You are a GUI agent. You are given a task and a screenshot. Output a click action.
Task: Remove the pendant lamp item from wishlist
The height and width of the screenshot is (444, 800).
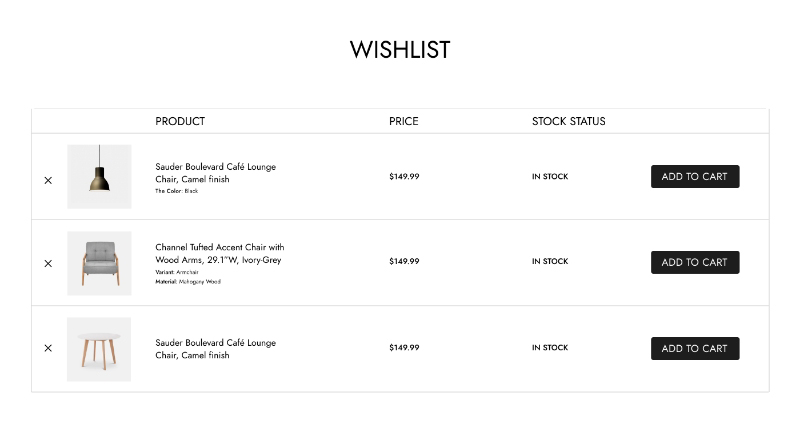click(x=48, y=181)
